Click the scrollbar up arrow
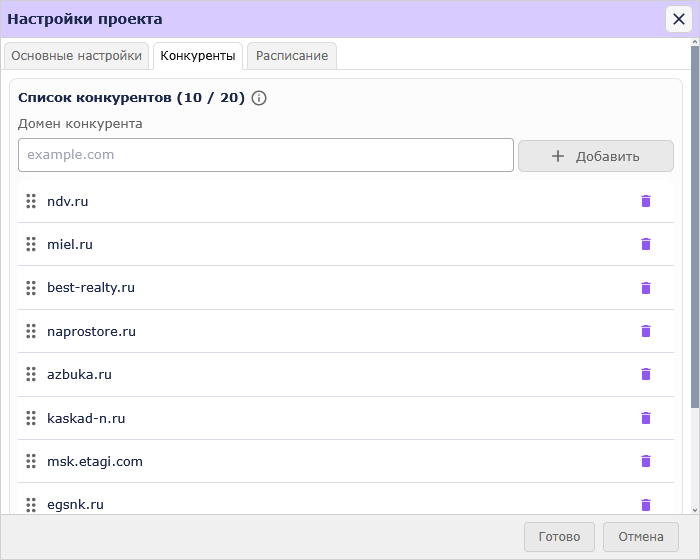The width and height of the screenshot is (700, 560). click(695, 42)
